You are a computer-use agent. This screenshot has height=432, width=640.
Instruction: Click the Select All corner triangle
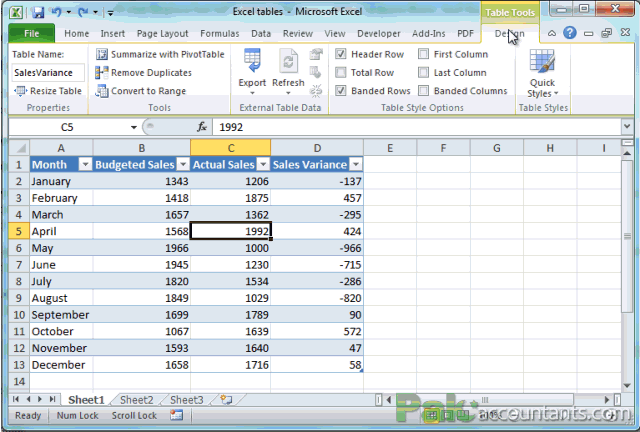click(20, 148)
